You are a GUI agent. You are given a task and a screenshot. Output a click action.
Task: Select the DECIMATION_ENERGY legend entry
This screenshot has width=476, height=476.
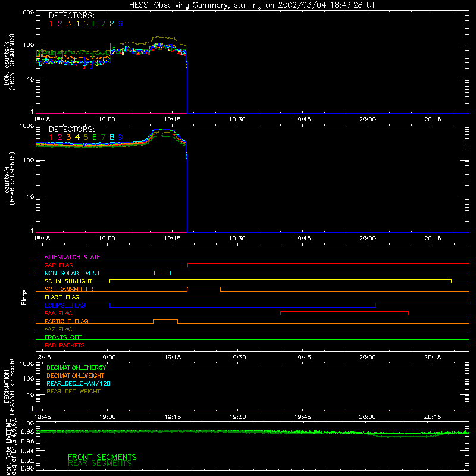(76, 368)
